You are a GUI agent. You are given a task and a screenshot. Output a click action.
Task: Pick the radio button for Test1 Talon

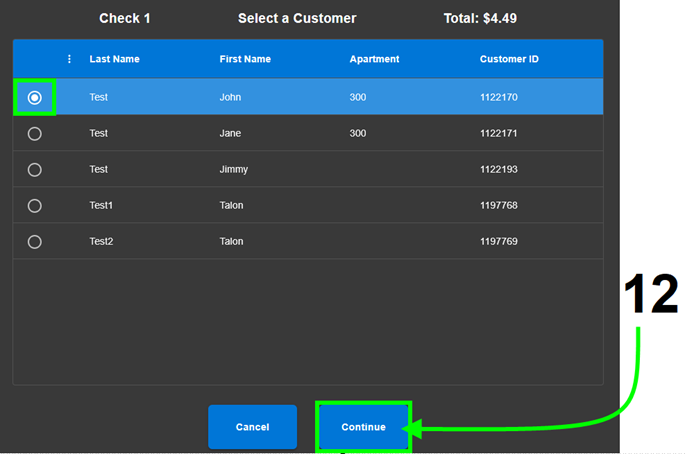35,205
